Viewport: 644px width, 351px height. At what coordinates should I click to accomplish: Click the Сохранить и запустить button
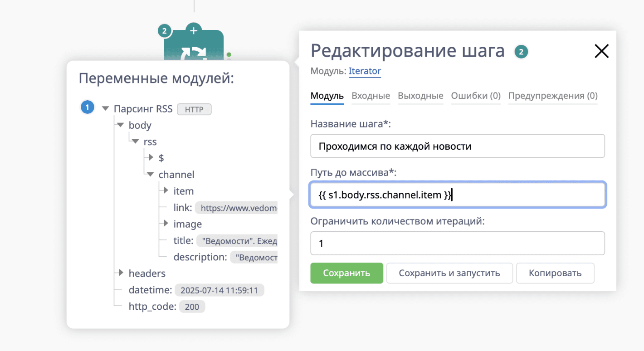449,273
